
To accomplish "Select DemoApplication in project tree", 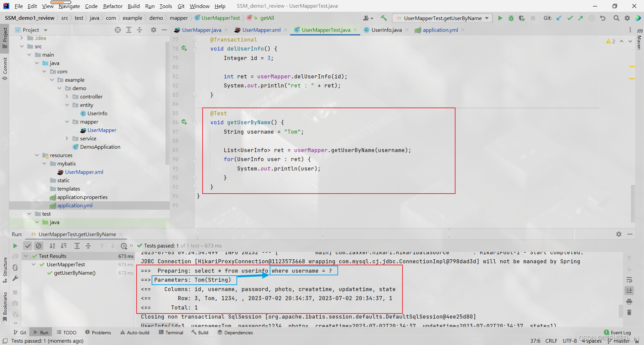I will tap(100, 147).
